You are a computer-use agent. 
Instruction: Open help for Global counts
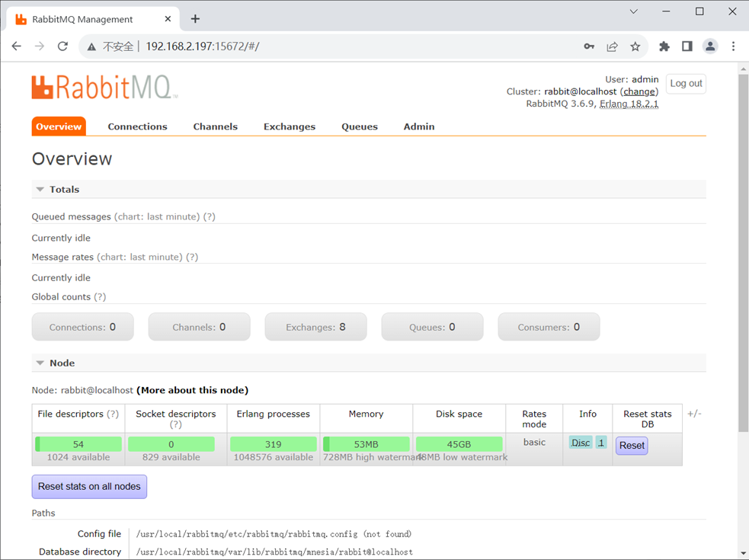tap(100, 296)
